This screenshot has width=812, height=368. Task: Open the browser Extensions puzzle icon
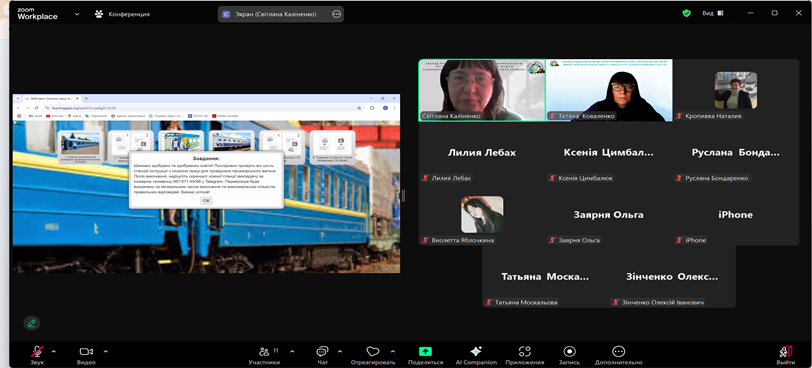372,108
